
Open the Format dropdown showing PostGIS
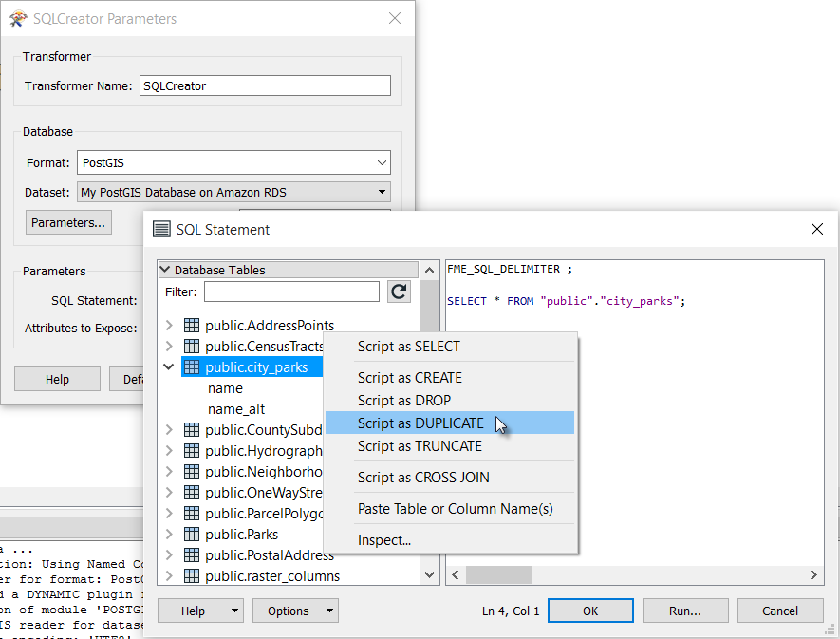coord(381,163)
